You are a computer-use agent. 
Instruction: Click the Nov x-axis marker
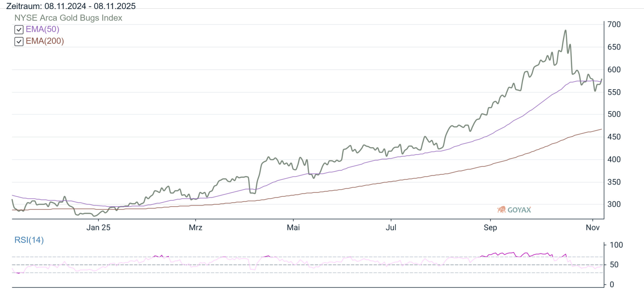(592, 227)
